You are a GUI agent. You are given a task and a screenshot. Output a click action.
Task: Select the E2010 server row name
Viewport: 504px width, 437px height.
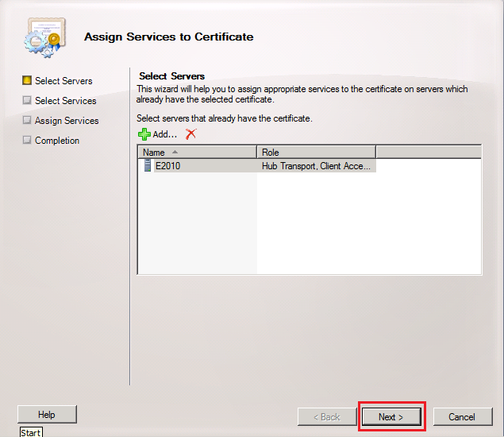167,167
